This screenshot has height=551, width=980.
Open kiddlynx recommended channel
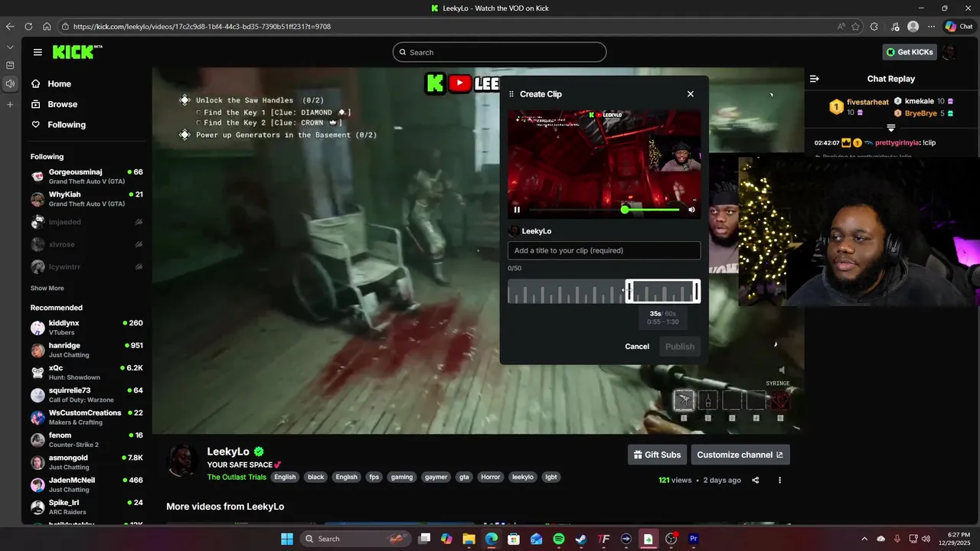pos(87,328)
